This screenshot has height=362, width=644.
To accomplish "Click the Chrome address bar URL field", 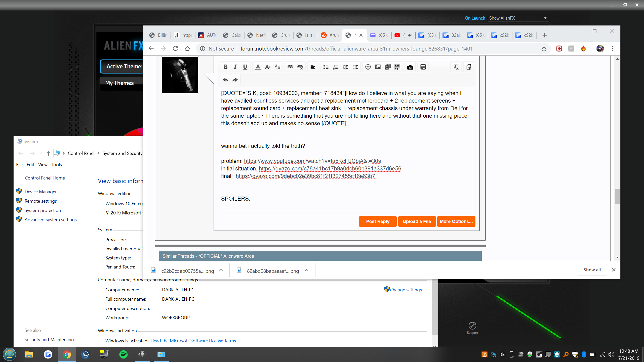I will point(356,49).
